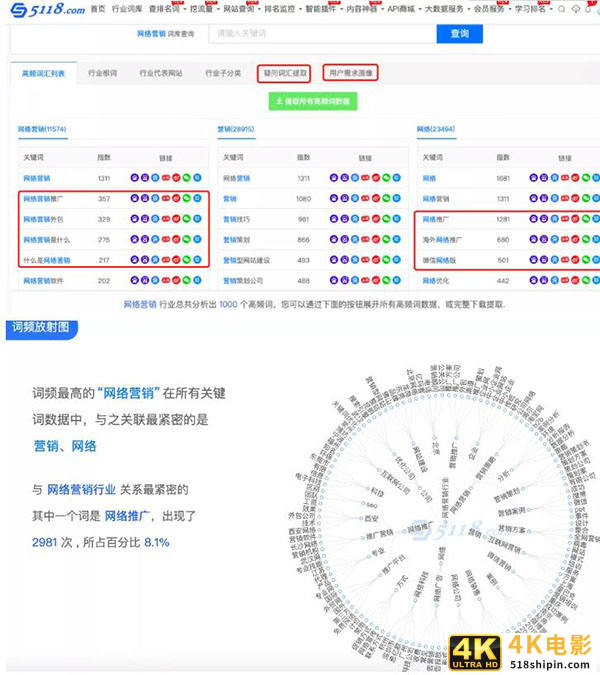Click the green download all data button
The image size is (600, 675).
pos(313,101)
